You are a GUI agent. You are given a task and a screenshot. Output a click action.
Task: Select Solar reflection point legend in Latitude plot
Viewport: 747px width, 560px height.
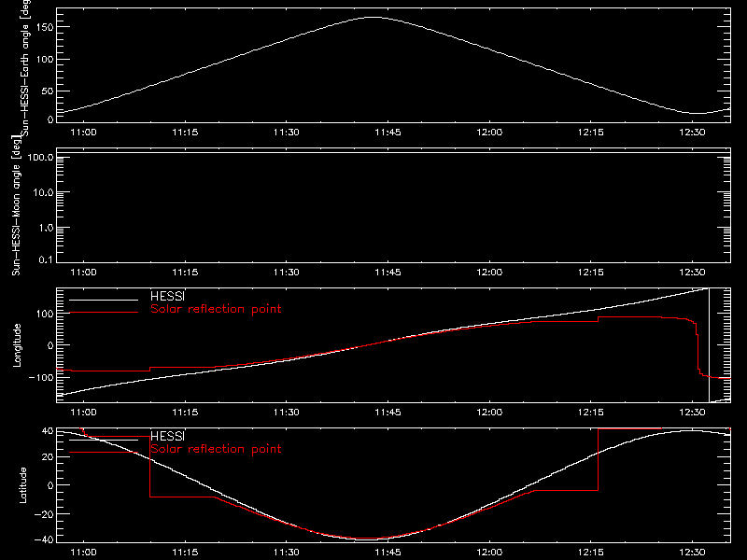point(216,449)
